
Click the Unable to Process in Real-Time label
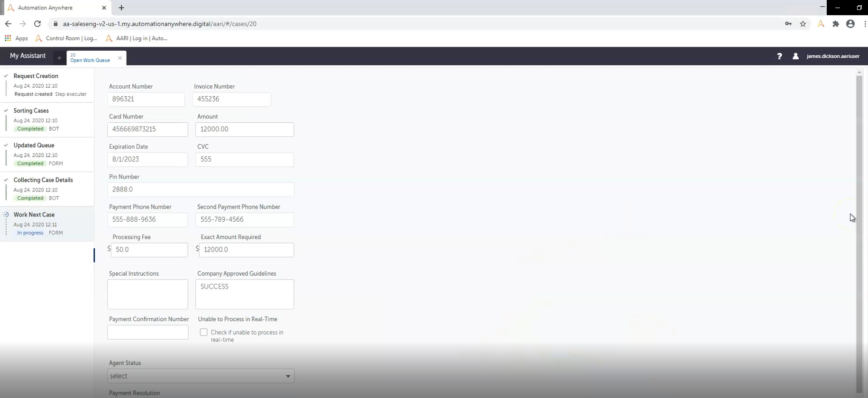(x=238, y=319)
